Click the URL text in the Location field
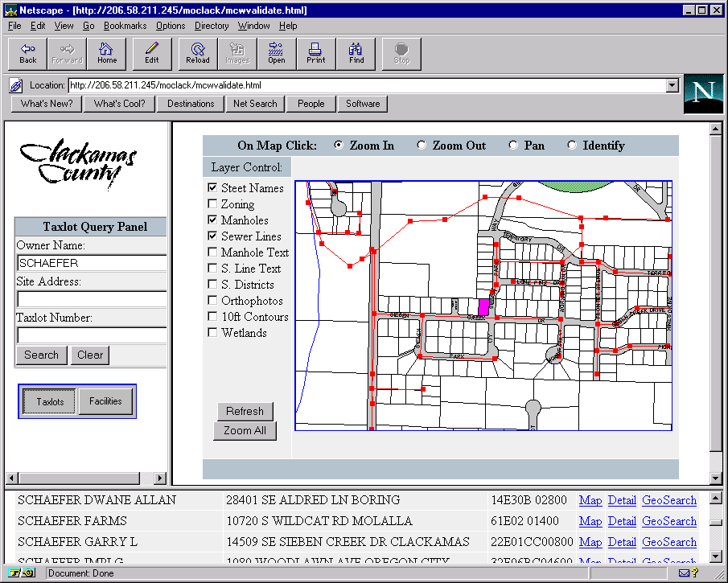The width and height of the screenshot is (728, 583). pos(165,85)
